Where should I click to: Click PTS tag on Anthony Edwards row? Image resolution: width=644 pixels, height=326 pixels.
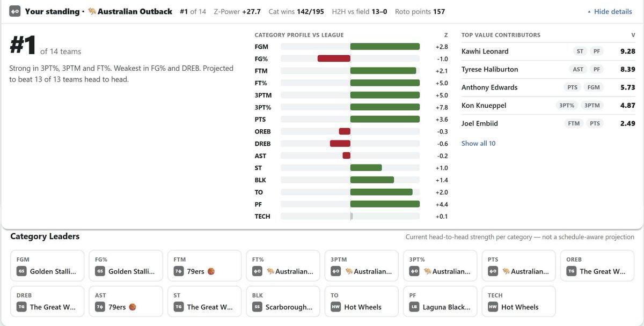(x=572, y=87)
